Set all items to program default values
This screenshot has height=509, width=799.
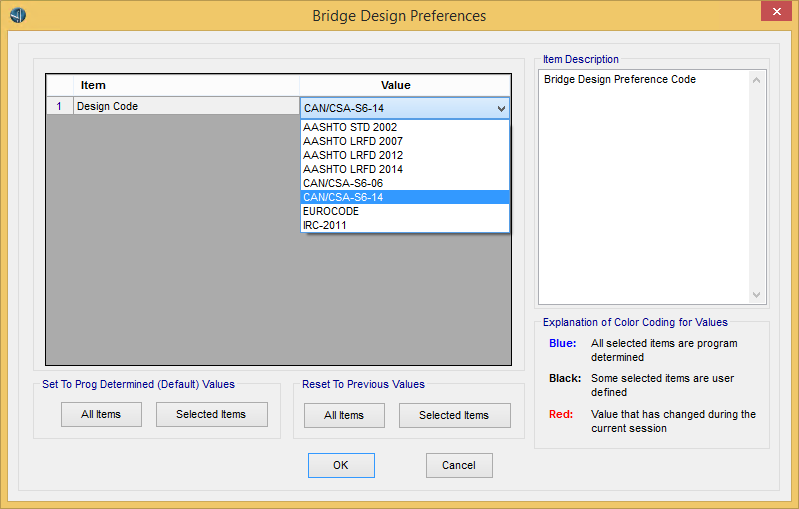(101, 414)
